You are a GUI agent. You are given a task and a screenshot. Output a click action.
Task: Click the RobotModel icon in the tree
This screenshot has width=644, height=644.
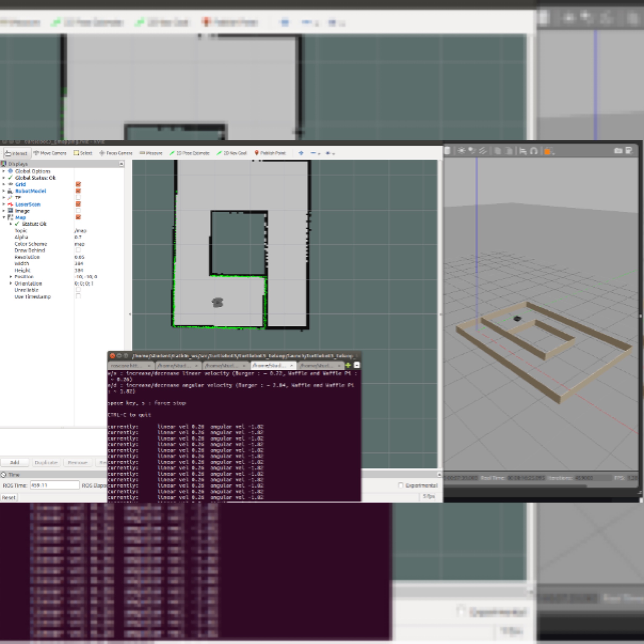tap(10, 191)
